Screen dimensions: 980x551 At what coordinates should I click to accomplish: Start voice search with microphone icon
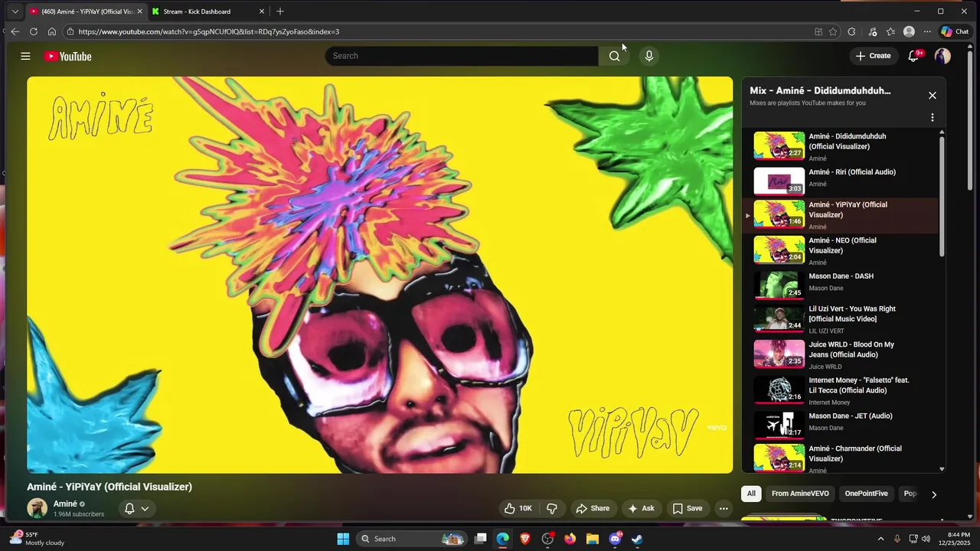pos(648,56)
